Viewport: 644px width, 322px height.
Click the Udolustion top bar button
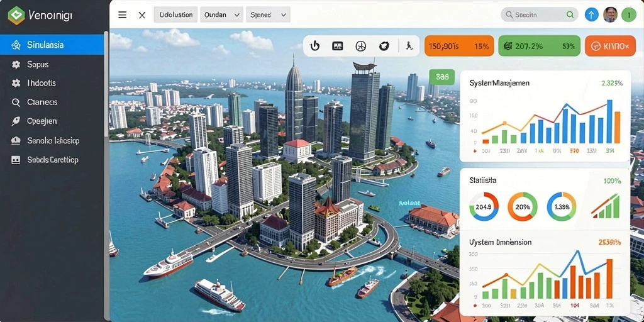click(x=176, y=14)
